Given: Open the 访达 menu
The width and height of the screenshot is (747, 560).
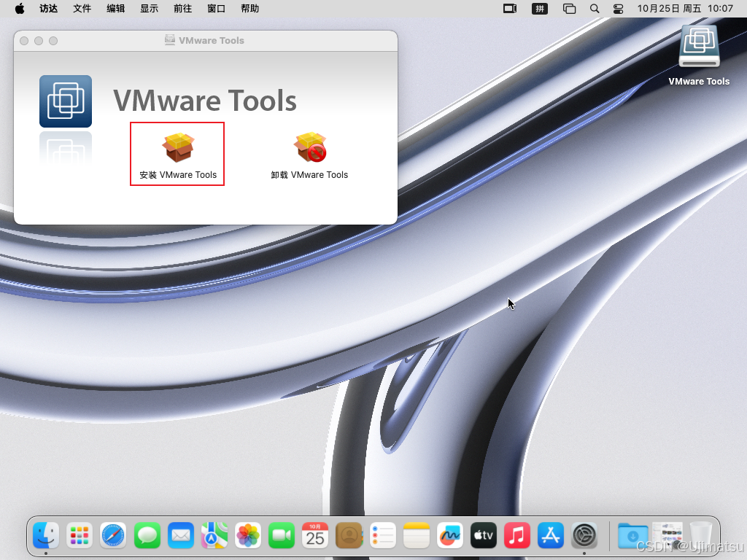Looking at the screenshot, I should coord(49,9).
